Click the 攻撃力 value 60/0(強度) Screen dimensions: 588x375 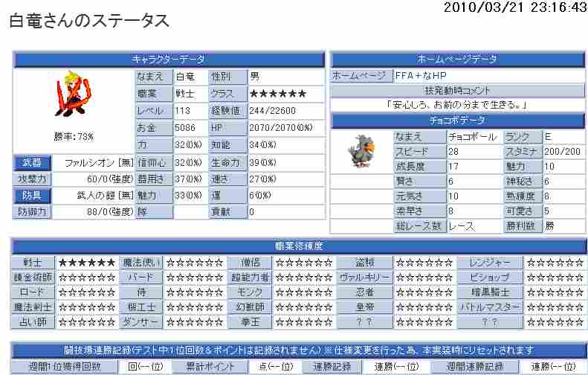(x=110, y=179)
